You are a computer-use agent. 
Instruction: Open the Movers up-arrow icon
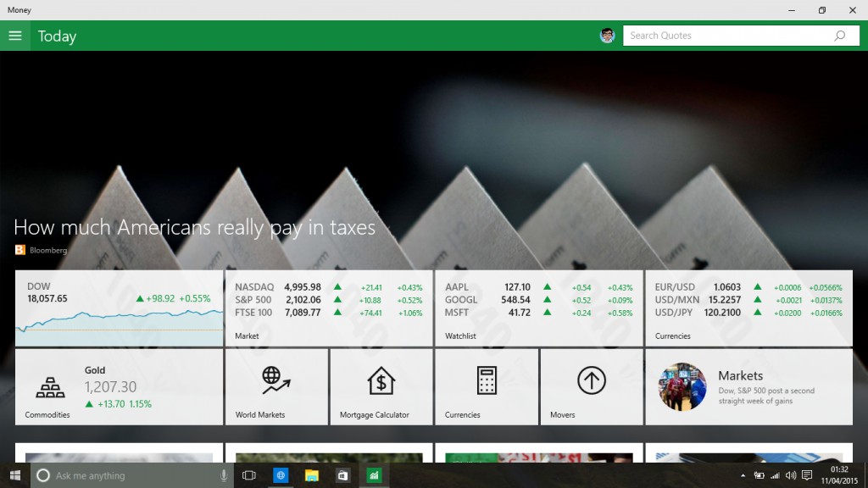[591, 380]
